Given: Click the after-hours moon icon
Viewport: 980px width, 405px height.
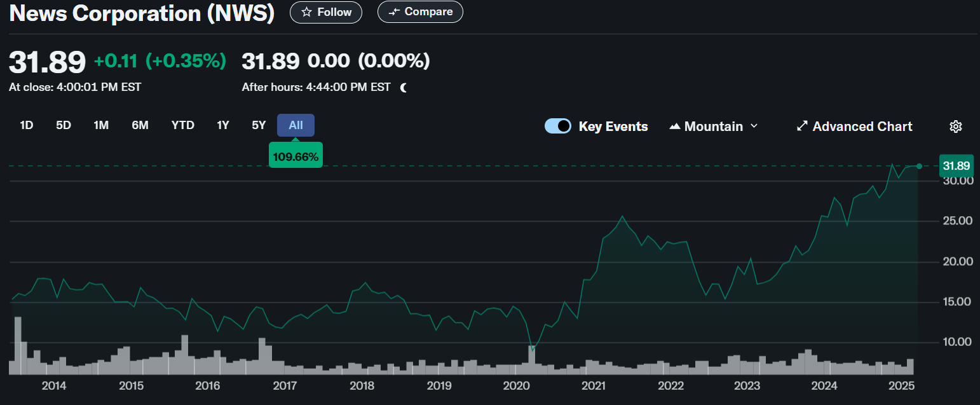Looking at the screenshot, I should (x=404, y=88).
